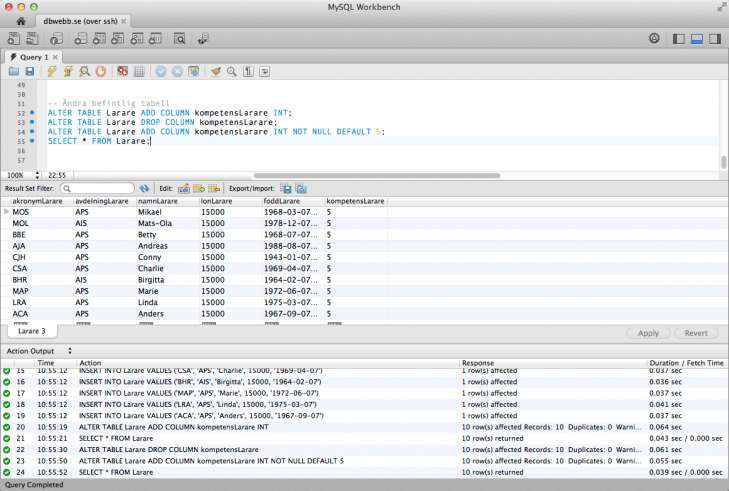
Task: Toggle continue-on-error icon in query toolbar
Action: 122,71
